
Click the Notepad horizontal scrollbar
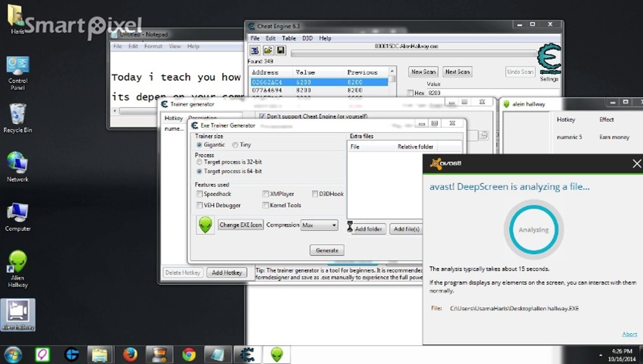point(176,111)
